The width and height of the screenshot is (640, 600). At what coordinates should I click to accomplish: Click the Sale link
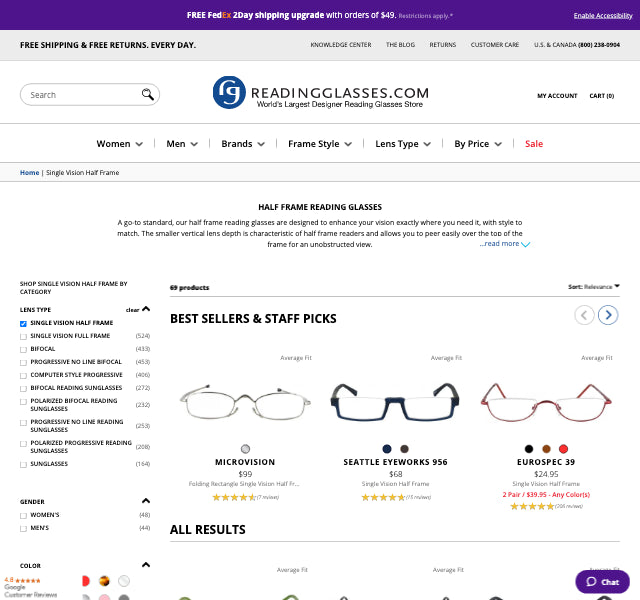tap(534, 144)
